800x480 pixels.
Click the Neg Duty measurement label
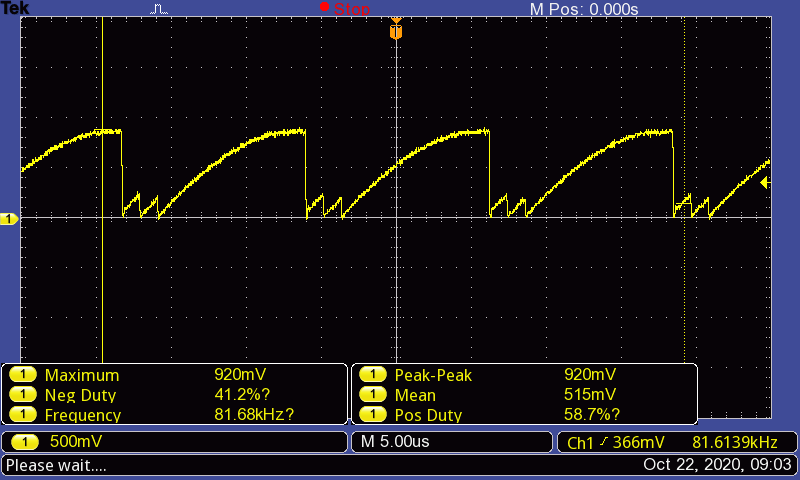coord(81,395)
